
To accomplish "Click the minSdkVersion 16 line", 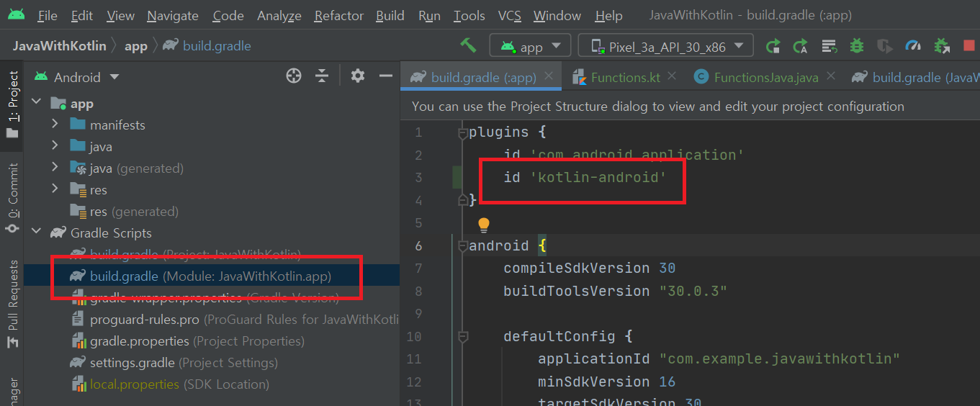I will pyautogui.click(x=607, y=382).
